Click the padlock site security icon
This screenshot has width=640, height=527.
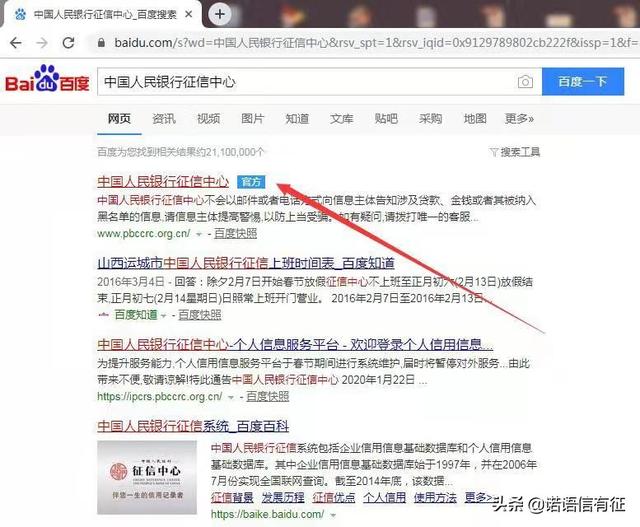click(x=98, y=44)
